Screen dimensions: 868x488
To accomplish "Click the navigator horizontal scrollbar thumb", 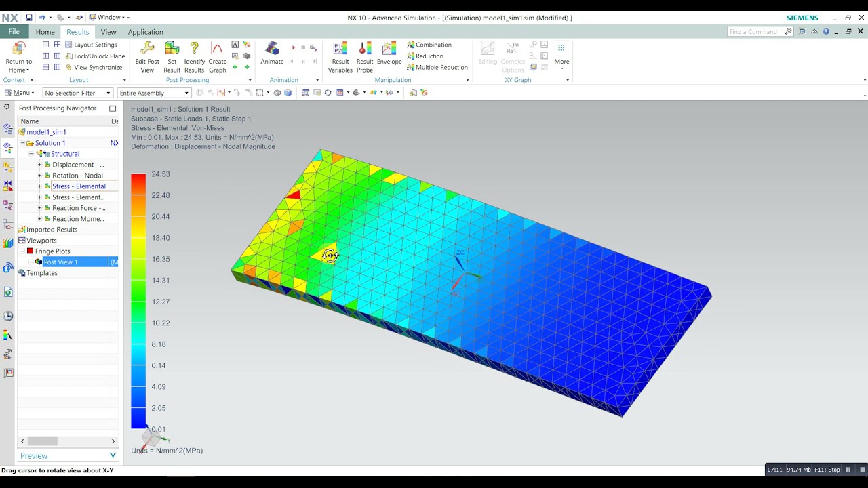I will 42,441.
